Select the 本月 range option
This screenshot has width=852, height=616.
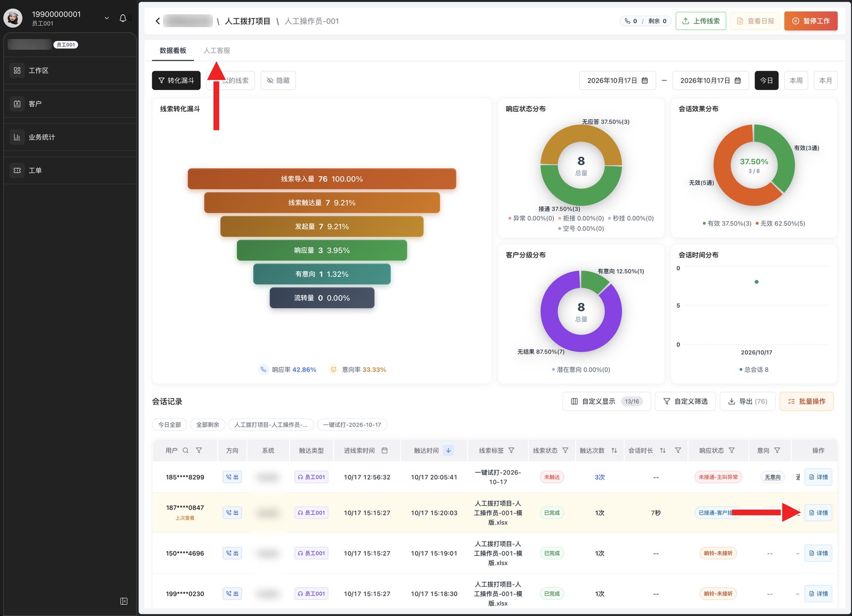click(x=825, y=80)
